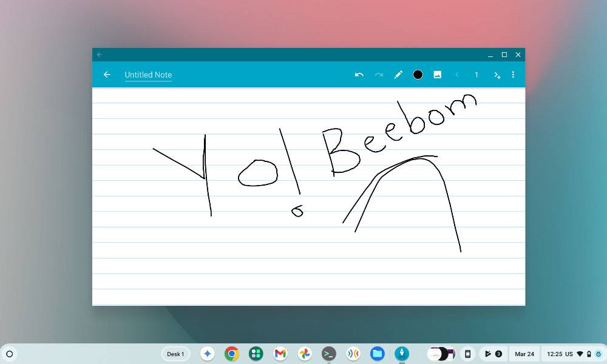Open the notifications tray with count 3
The image size is (607, 364).
(x=493, y=354)
